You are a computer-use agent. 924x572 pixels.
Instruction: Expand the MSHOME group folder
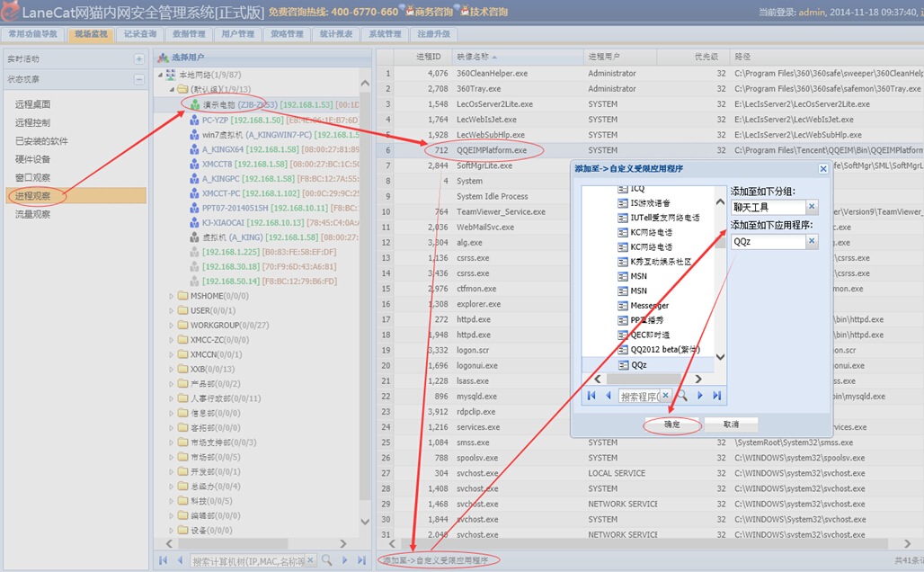(x=173, y=296)
